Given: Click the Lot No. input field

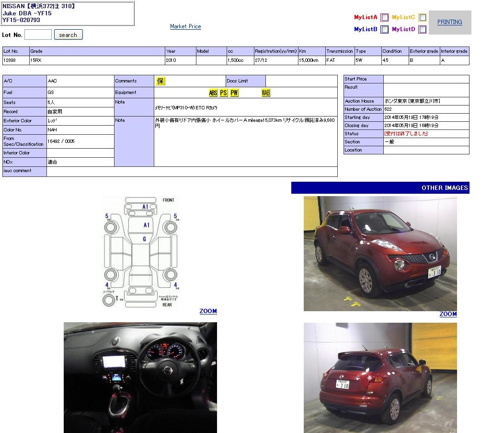Looking at the screenshot, I should click(x=38, y=35).
